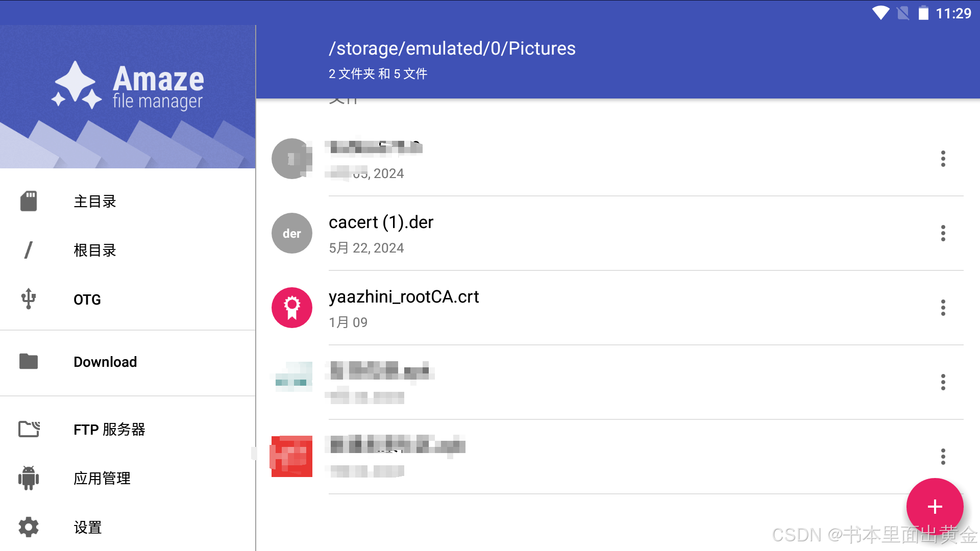Click the SD card icon for 主目录
Viewport: 980px width, 551px height.
(x=29, y=201)
